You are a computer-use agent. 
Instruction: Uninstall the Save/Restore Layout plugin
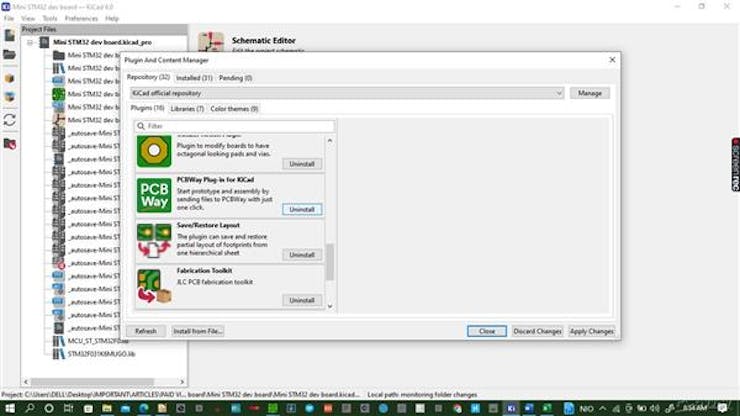coord(302,255)
